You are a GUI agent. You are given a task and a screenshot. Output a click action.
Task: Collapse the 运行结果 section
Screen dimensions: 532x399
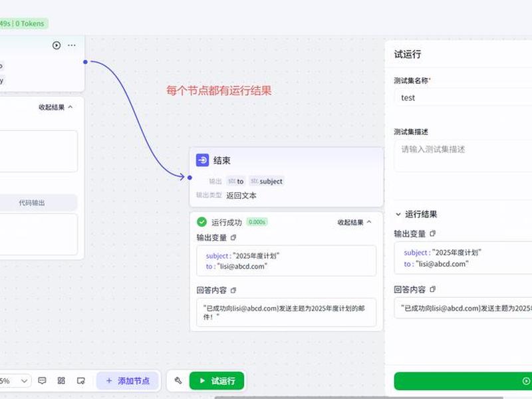(398, 214)
